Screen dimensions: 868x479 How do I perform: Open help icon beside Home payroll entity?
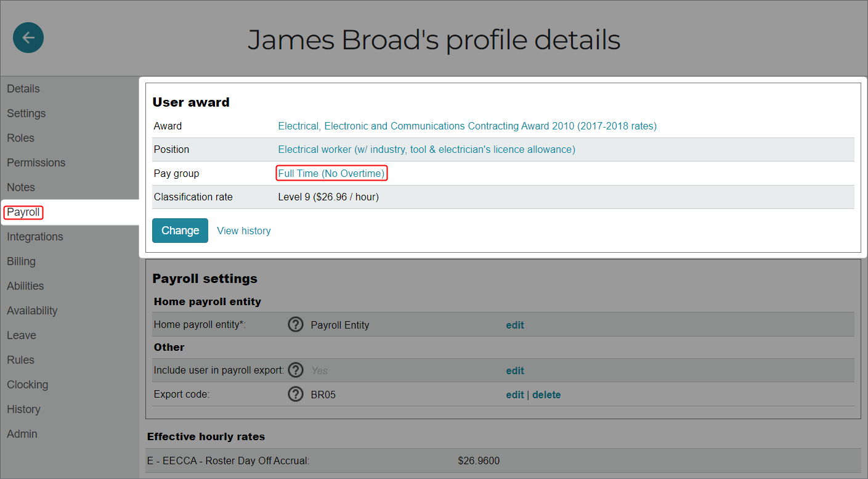[x=295, y=324]
